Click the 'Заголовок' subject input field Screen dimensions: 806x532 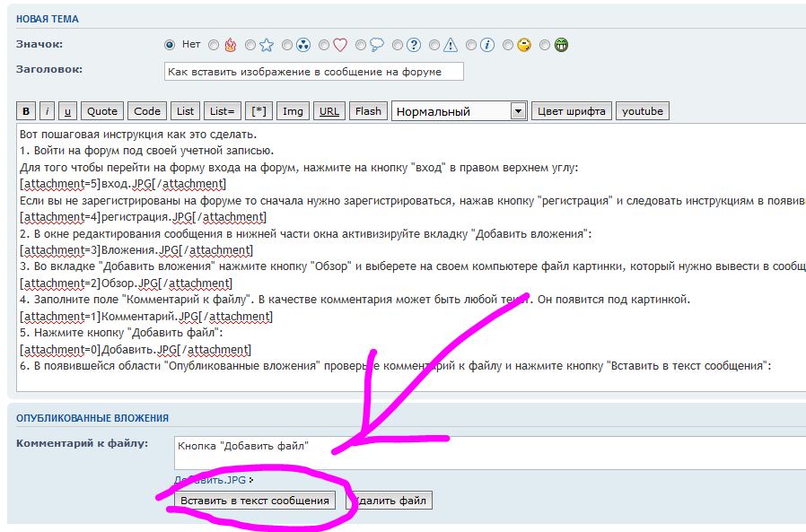(x=314, y=72)
